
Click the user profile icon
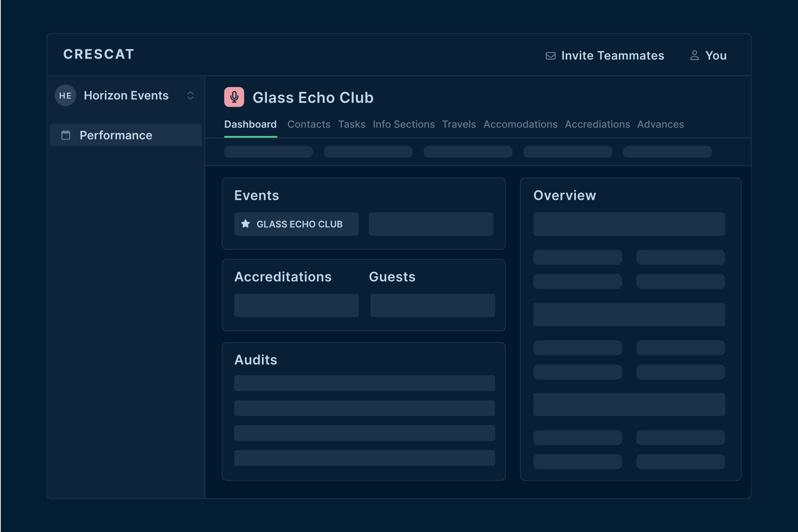[695, 55]
